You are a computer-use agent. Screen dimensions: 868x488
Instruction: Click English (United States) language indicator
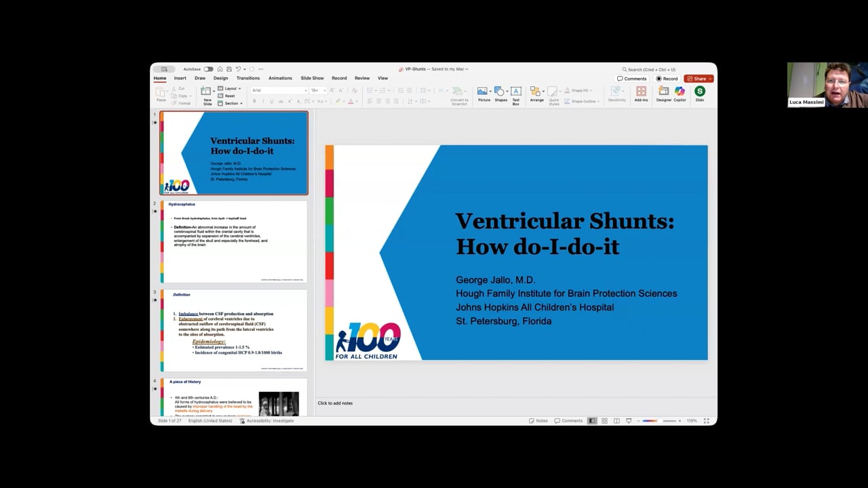(x=210, y=421)
